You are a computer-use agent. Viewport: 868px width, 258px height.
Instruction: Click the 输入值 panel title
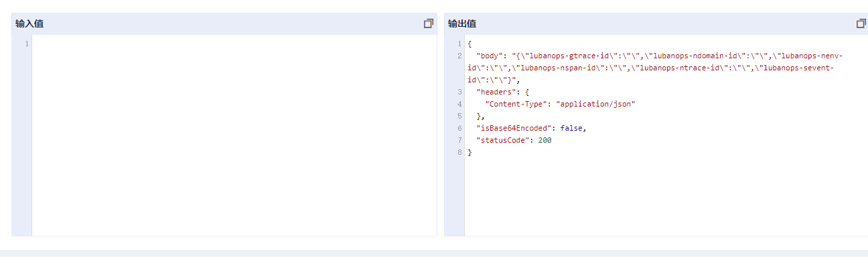(x=29, y=23)
